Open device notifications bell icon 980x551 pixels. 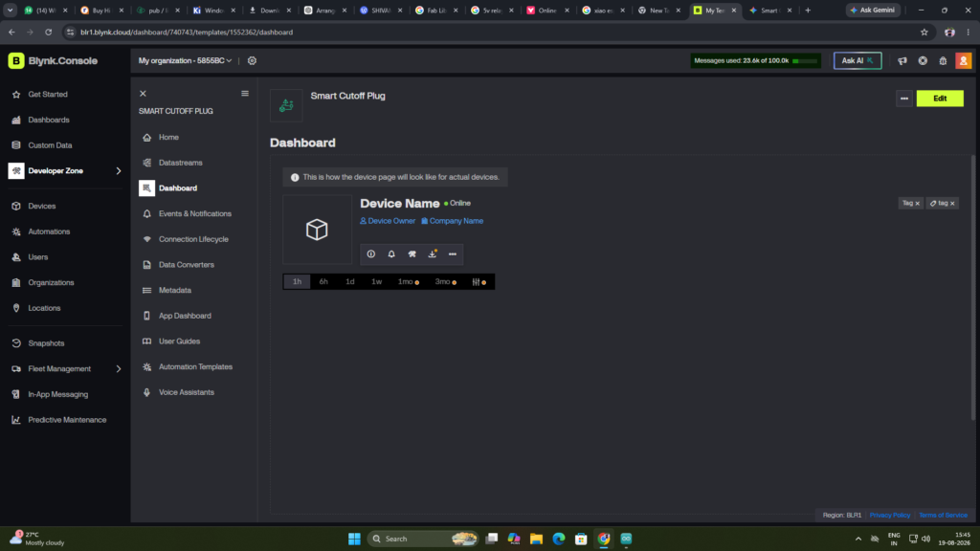click(391, 254)
